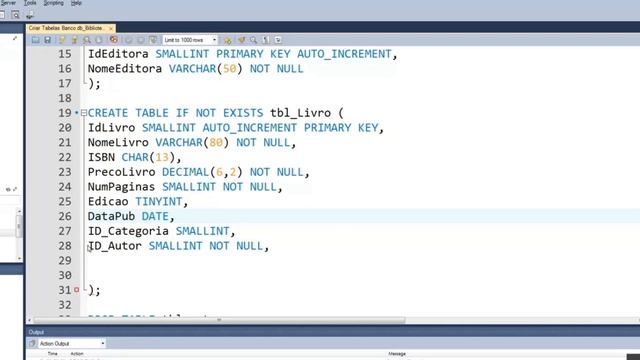The height and width of the screenshot is (360, 640).
Task: Click ISBN on line 22
Action: pyautogui.click(x=101, y=157)
